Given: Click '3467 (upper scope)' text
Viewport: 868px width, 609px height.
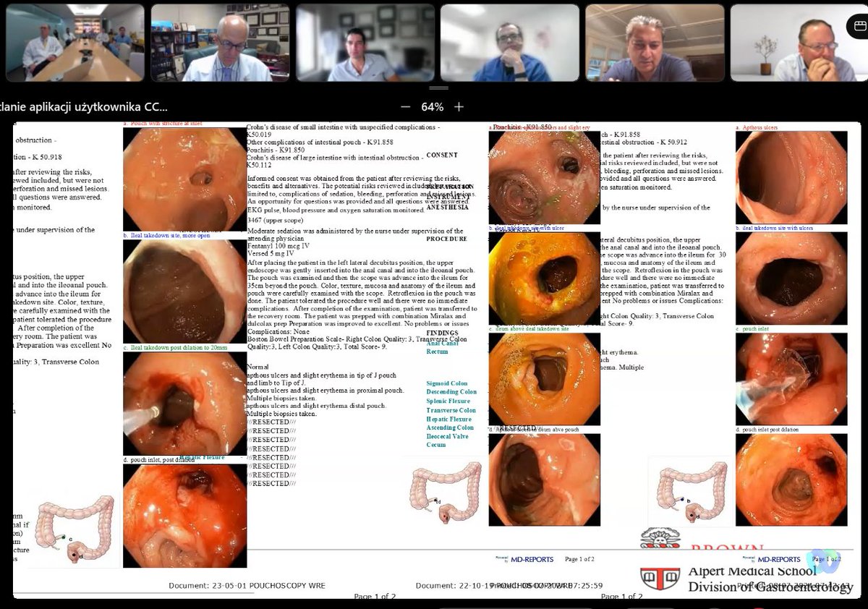Looking at the screenshot, I should [x=276, y=220].
